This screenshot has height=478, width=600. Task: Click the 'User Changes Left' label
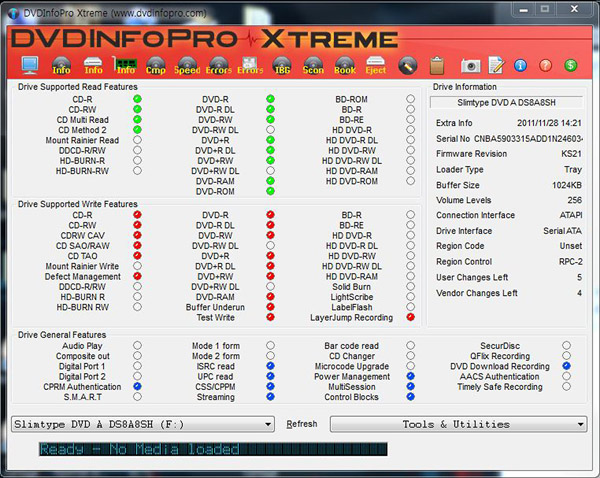(x=472, y=277)
